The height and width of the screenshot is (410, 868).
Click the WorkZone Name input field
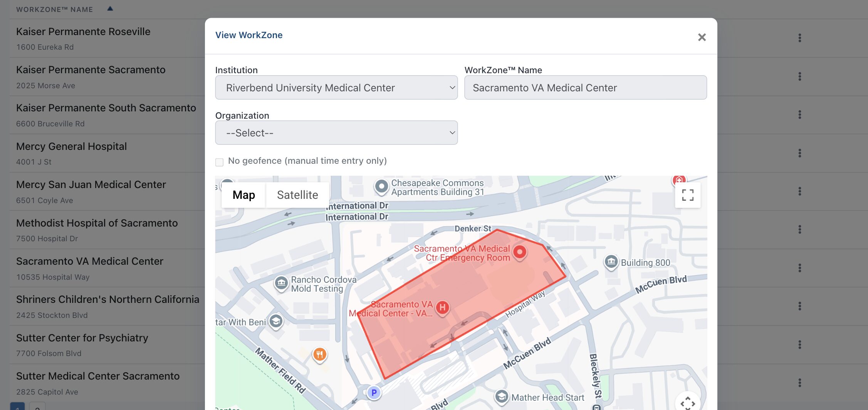point(586,87)
